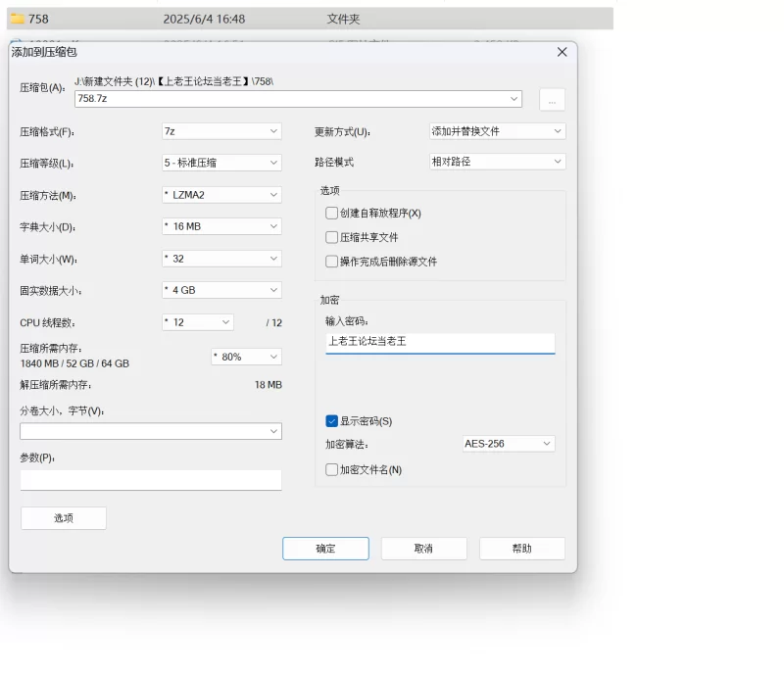Click the browse (...) button for archive path
This screenshot has width=784, height=674.
[x=552, y=99]
